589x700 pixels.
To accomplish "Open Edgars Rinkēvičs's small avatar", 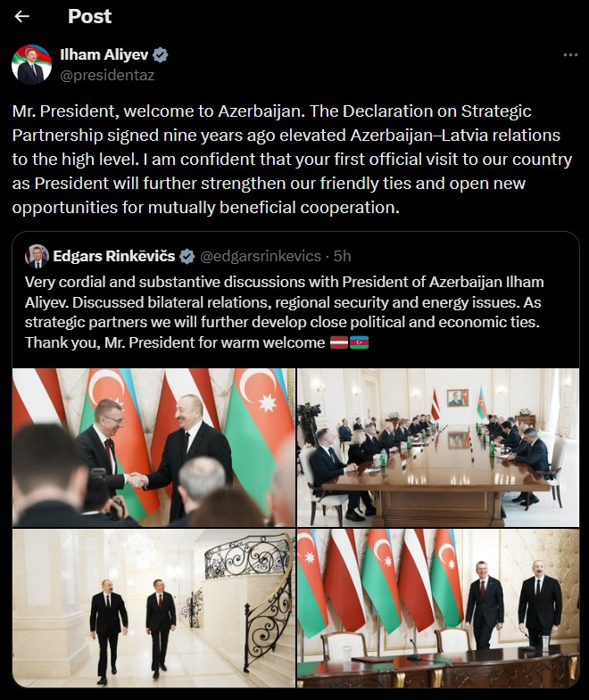I will pos(37,256).
